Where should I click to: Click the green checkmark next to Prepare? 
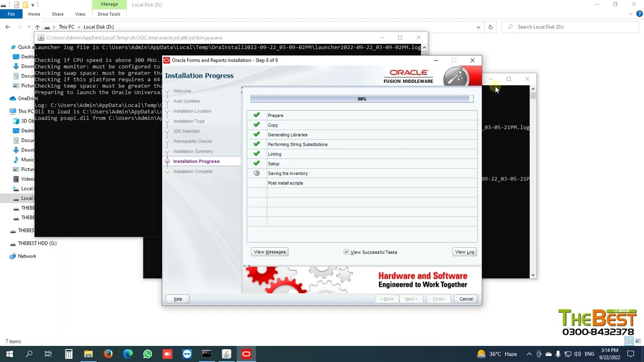[x=257, y=115]
